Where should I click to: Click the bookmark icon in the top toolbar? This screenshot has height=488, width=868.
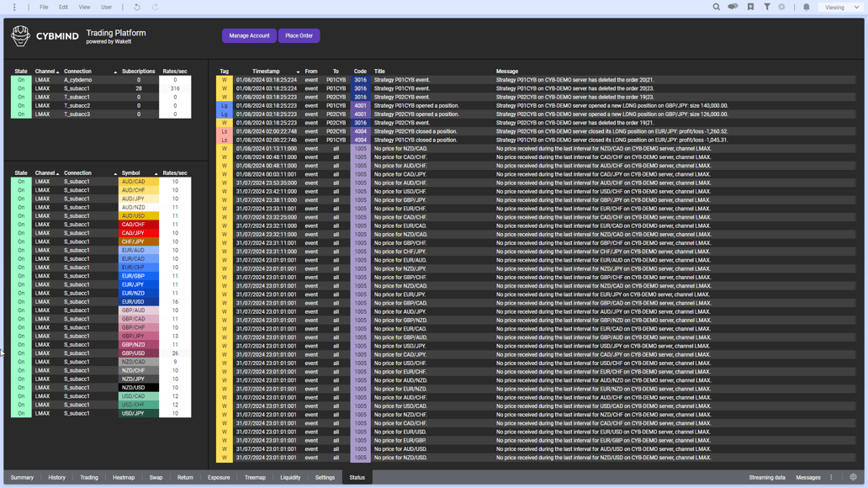click(751, 7)
